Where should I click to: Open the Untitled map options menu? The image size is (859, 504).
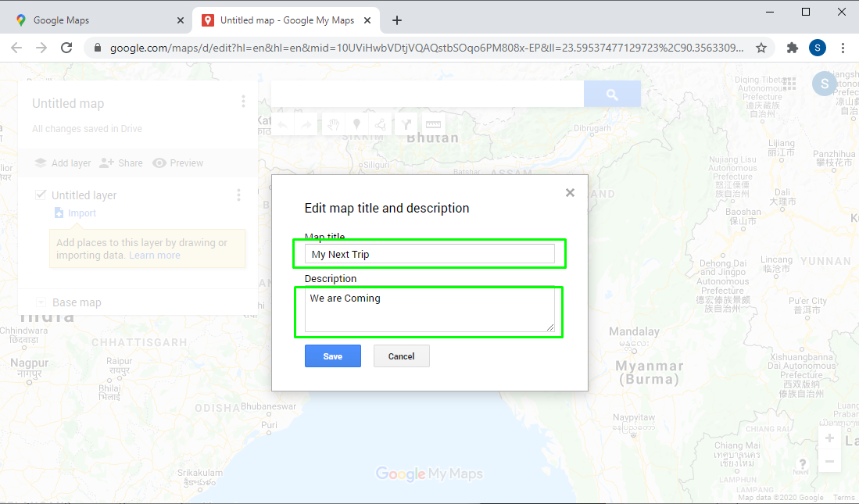[x=244, y=102]
